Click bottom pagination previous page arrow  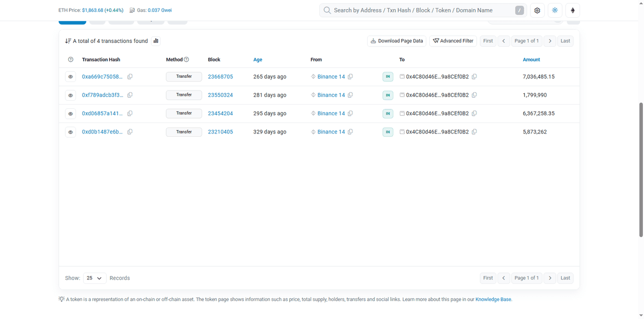[x=503, y=278]
